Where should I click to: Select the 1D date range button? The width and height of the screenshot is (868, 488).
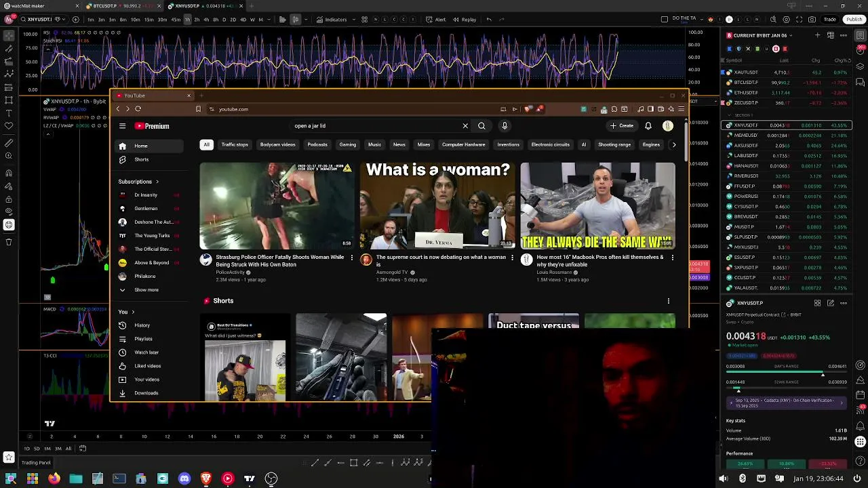tap(27, 449)
